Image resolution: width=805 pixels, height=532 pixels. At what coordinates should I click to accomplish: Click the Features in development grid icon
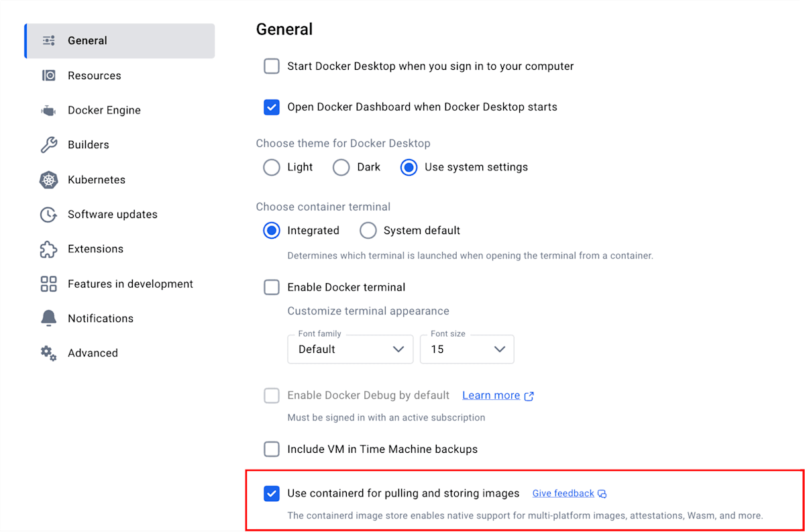49,284
